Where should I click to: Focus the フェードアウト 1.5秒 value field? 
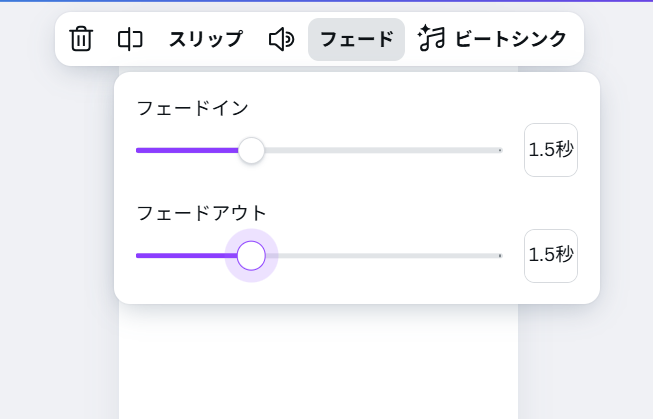tap(551, 256)
